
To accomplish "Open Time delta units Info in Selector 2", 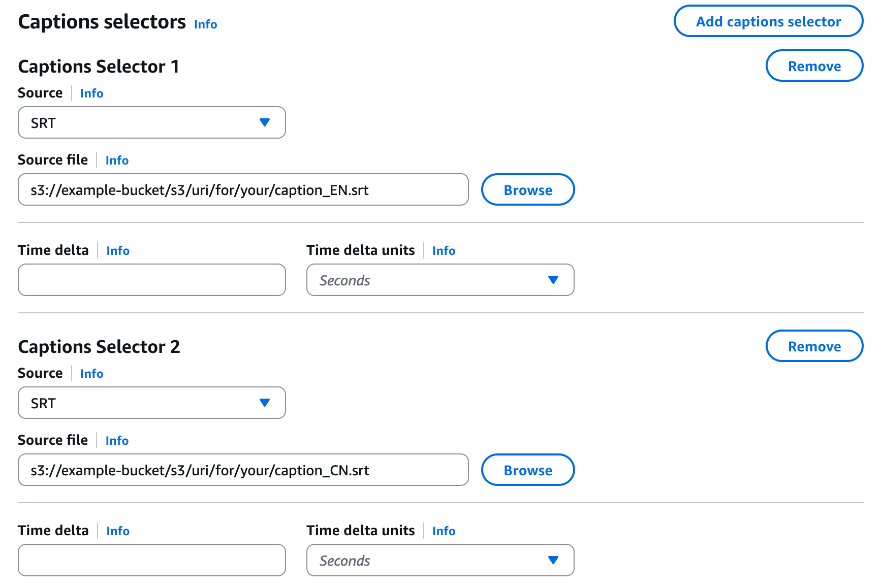I will (444, 531).
